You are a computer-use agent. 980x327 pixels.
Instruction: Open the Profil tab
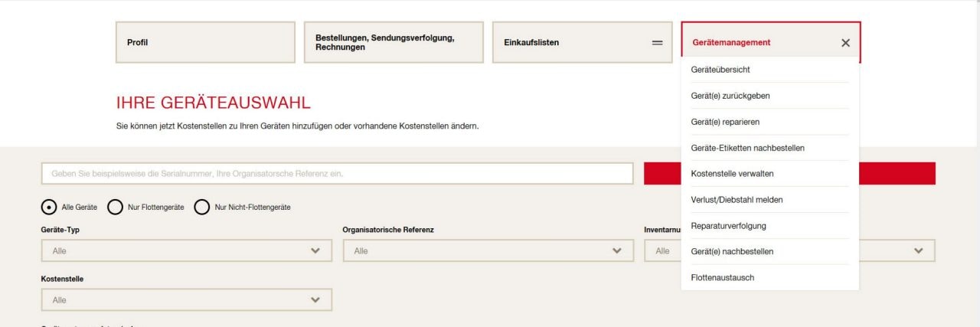(205, 42)
